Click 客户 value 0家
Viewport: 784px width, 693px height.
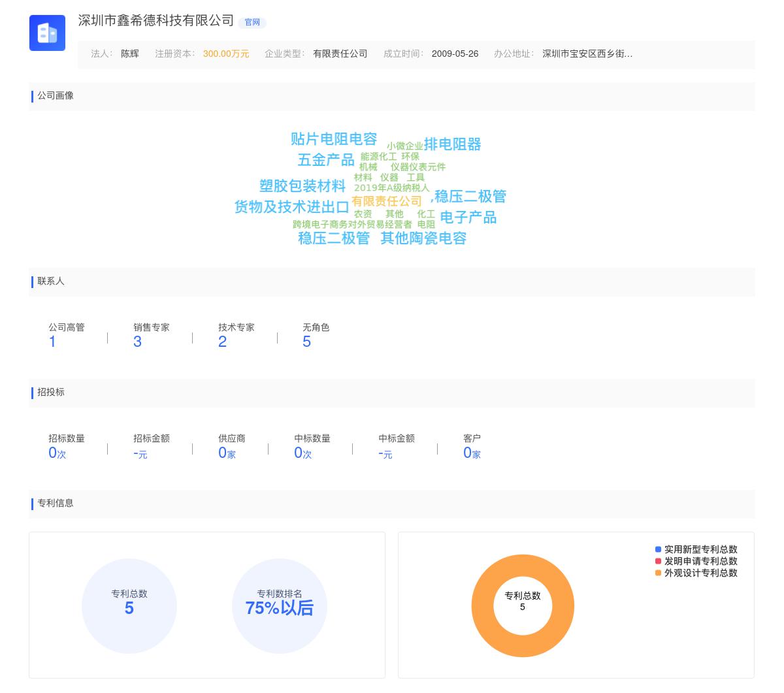click(472, 453)
